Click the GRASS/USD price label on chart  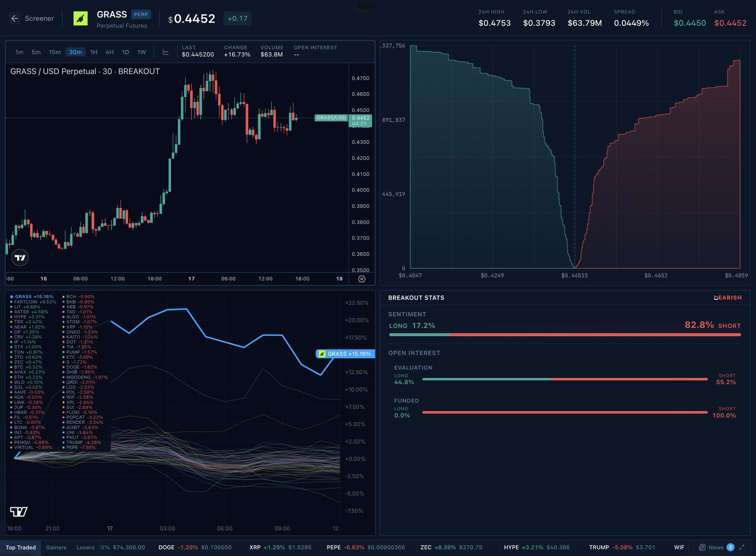[331, 118]
